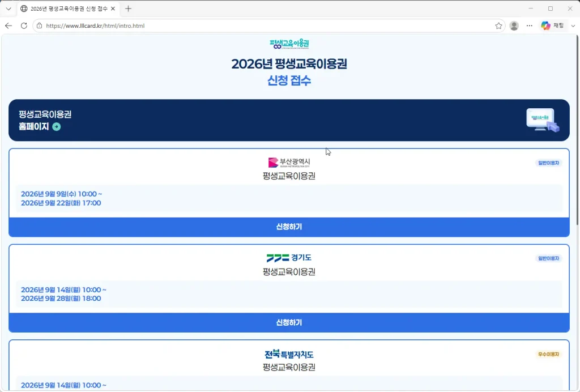
Task: Expand the chevron next to 채팅
Action: (x=573, y=25)
